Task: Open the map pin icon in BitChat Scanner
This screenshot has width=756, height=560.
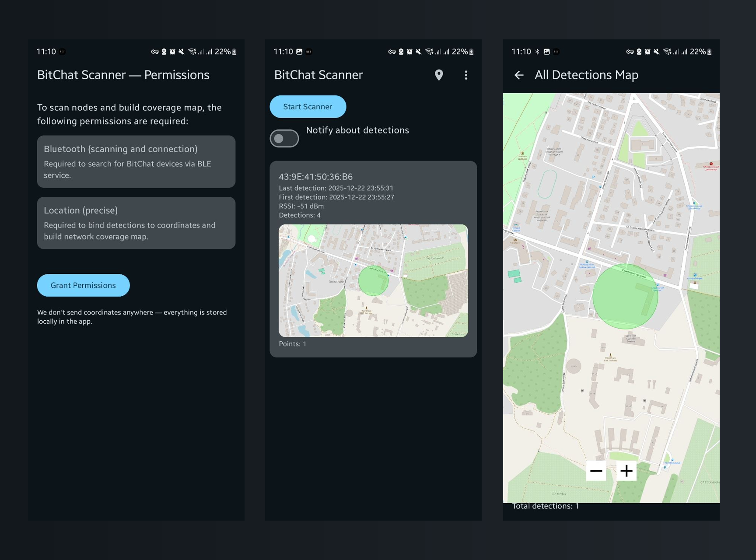Action: [439, 75]
